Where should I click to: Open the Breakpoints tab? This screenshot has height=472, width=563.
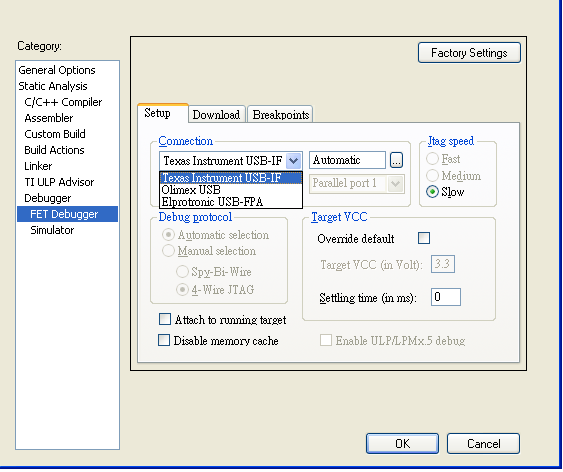click(x=280, y=115)
